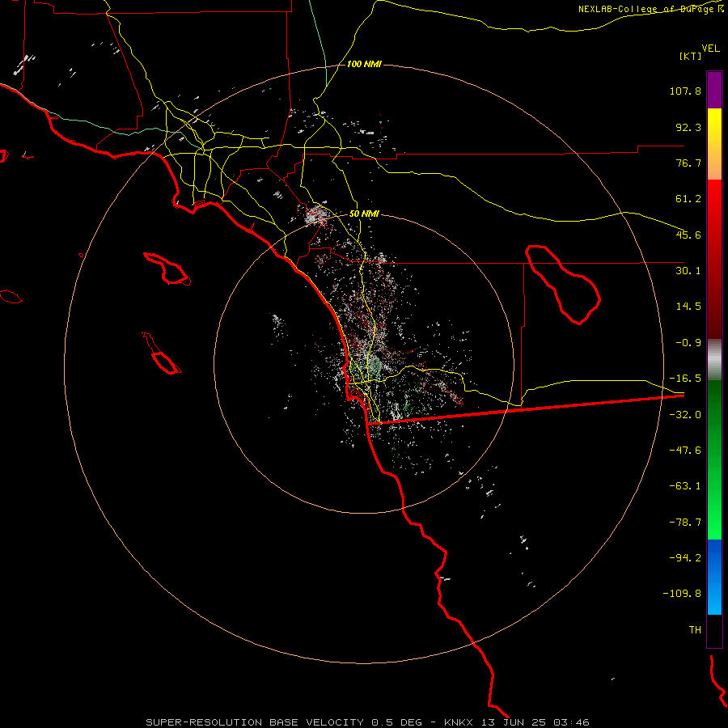Select the -32.0 legend value
Screen dimensions: 728x728
point(685,415)
